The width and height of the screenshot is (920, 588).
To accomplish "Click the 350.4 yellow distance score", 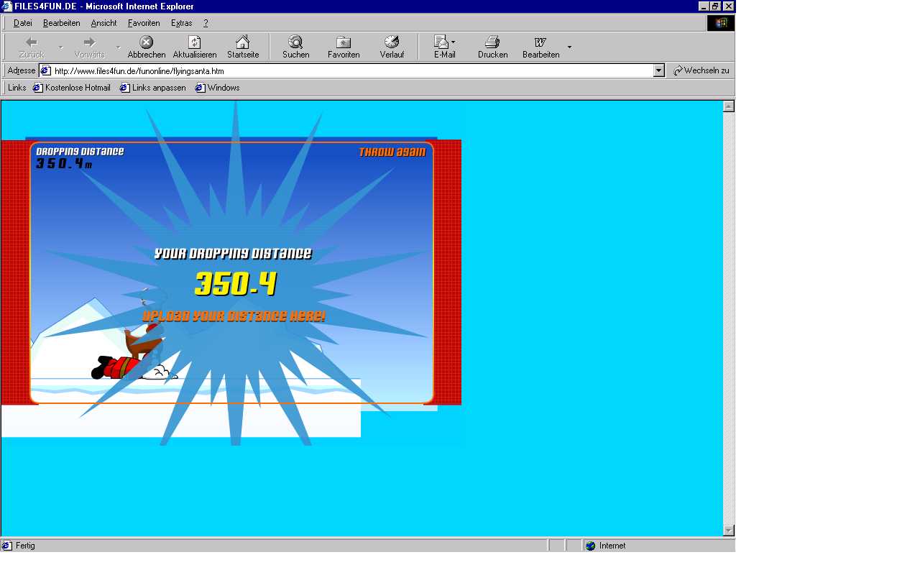I will coord(236,284).
